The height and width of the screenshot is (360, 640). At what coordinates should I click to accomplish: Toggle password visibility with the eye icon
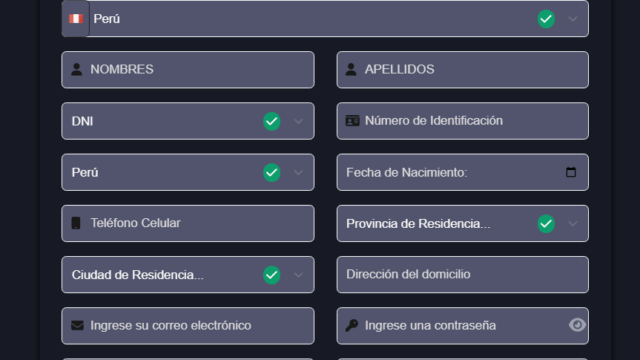577,325
